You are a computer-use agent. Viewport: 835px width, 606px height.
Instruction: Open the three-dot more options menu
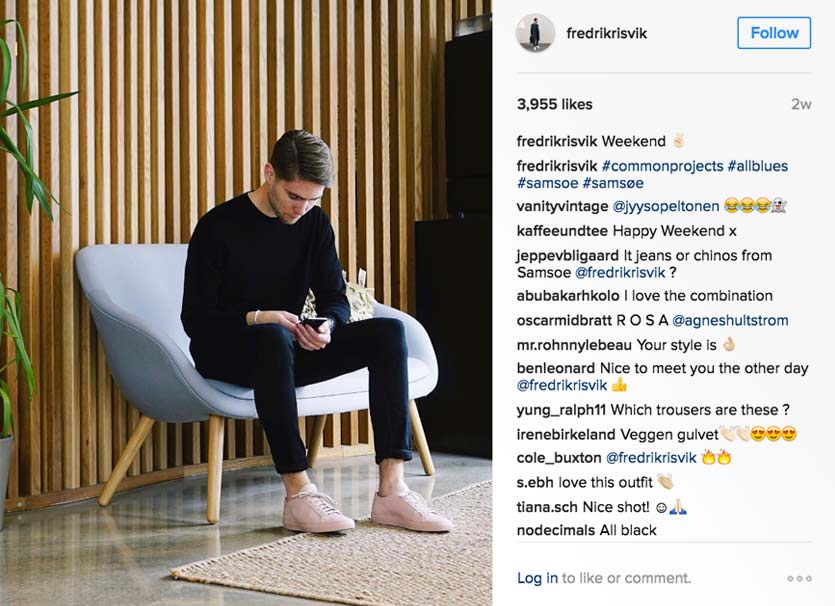click(799, 578)
